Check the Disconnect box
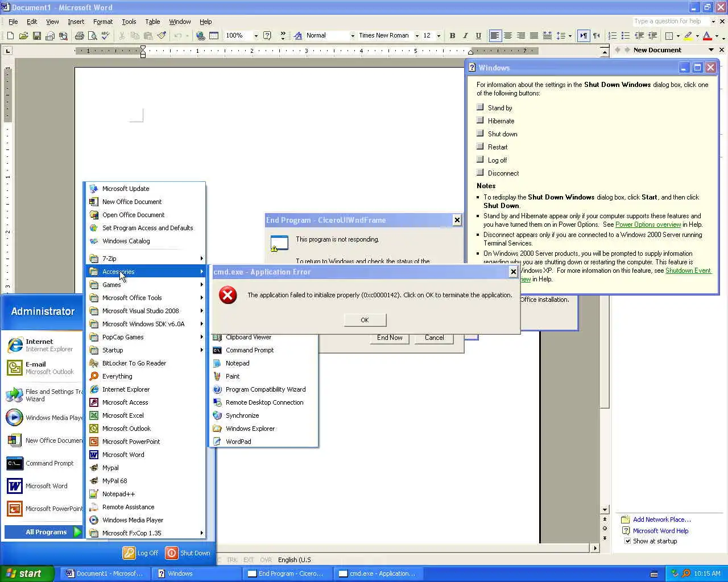 (x=480, y=172)
